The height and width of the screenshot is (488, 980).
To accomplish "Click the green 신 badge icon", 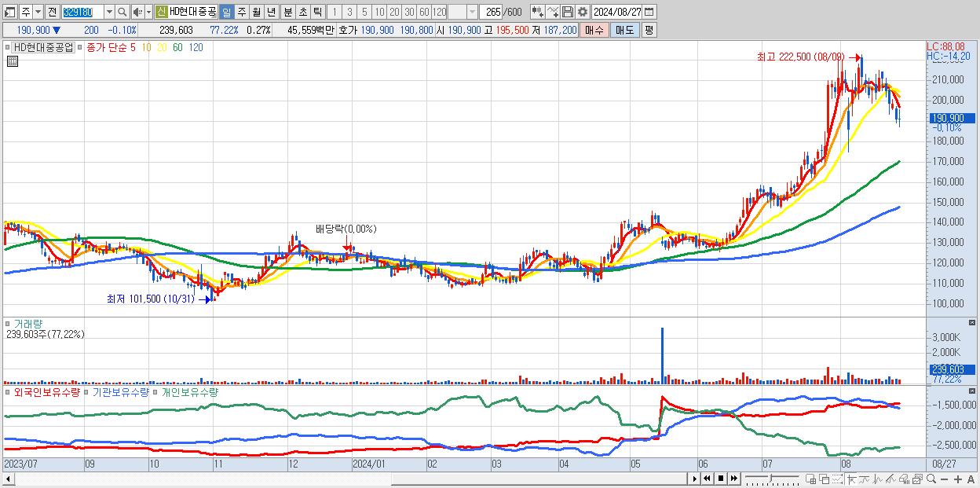I will (161, 13).
